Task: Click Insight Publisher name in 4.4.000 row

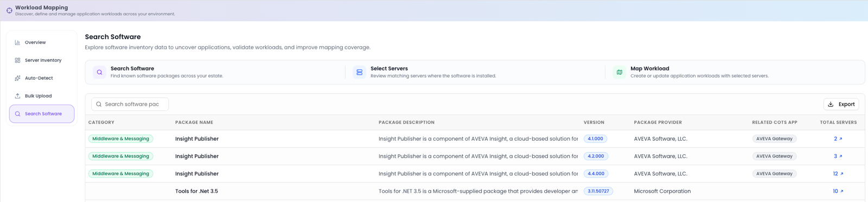Action: pyautogui.click(x=197, y=174)
